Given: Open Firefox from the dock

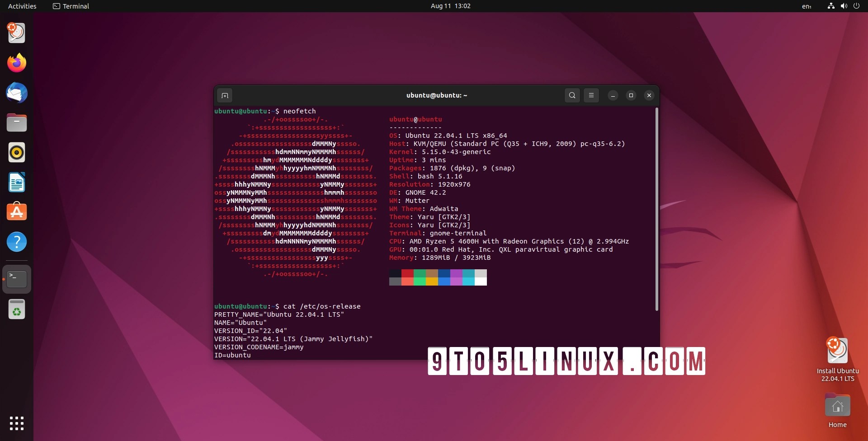Looking at the screenshot, I should tap(16, 63).
